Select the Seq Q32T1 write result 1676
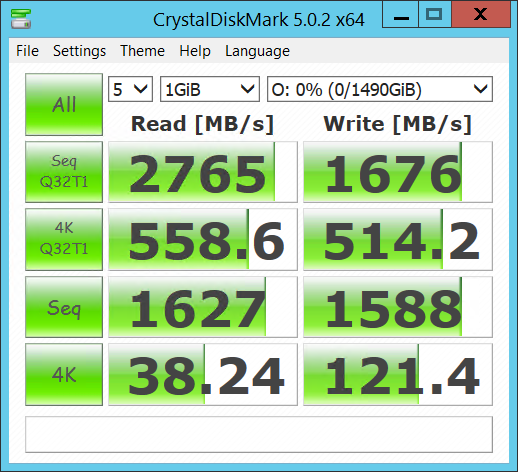Viewport: 518px width, 472px height. click(x=398, y=172)
